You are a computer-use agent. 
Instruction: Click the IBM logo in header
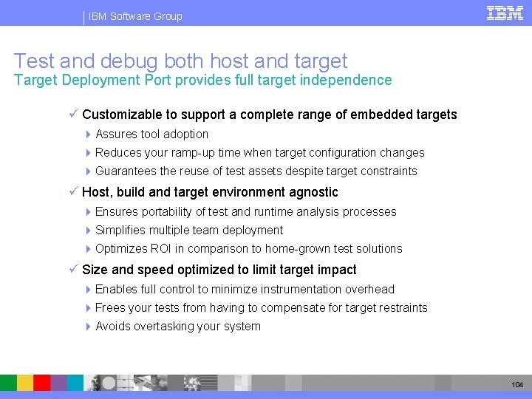(505, 13)
